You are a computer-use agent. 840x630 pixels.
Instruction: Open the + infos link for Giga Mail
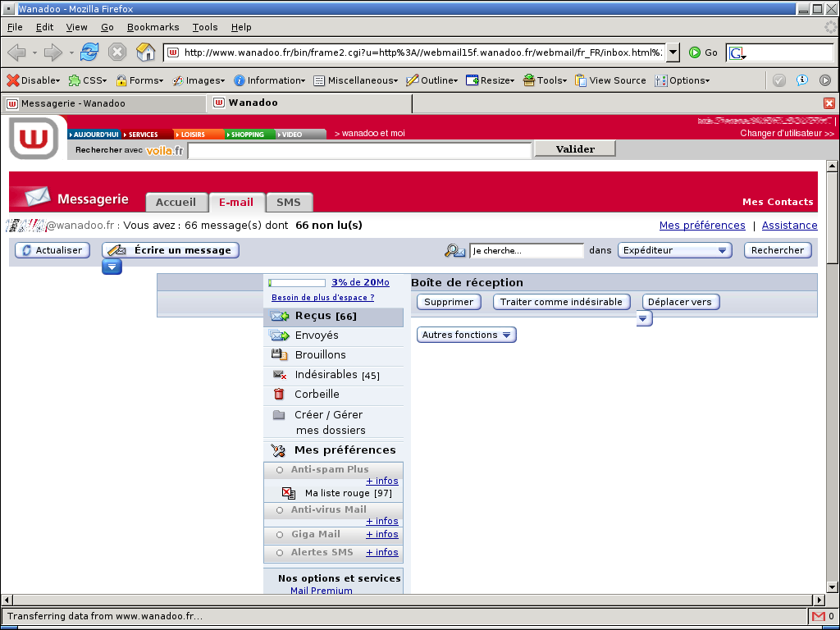tap(382, 534)
